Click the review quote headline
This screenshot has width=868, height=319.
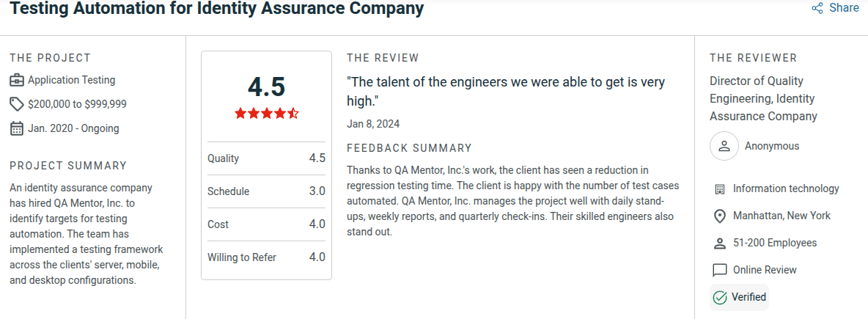coord(506,91)
